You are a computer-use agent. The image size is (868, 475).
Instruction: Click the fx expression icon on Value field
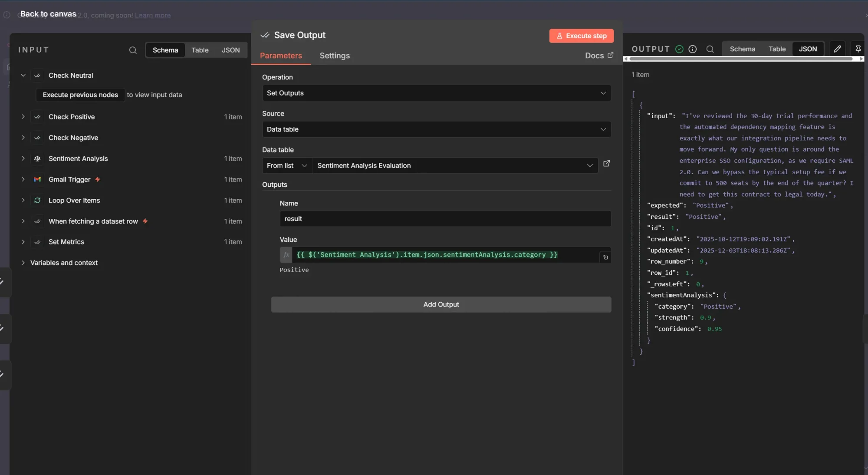point(286,255)
